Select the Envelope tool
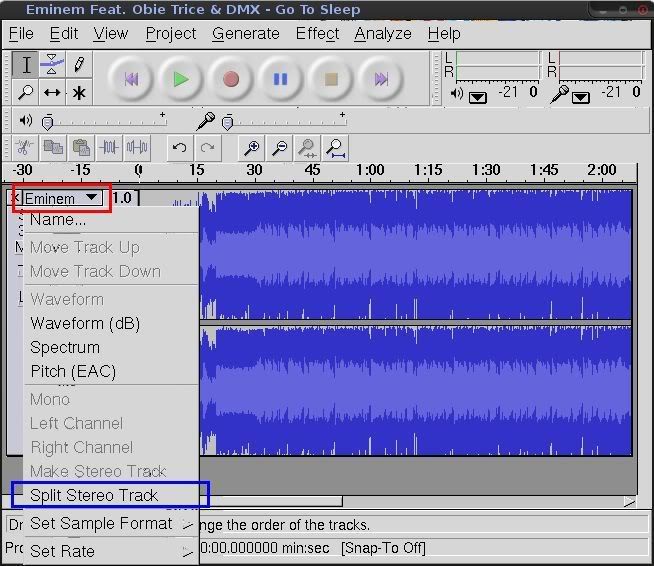This screenshot has width=654, height=566. click(52, 65)
